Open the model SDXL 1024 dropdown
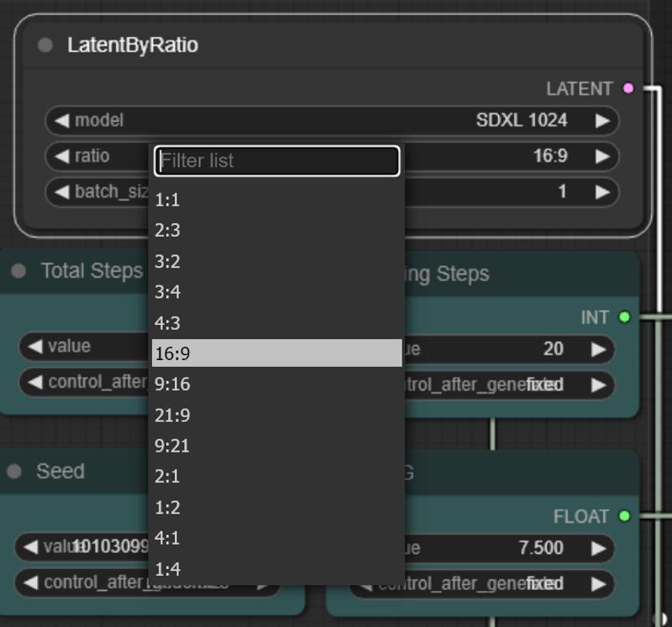Image resolution: width=672 pixels, height=627 pixels. (332, 120)
